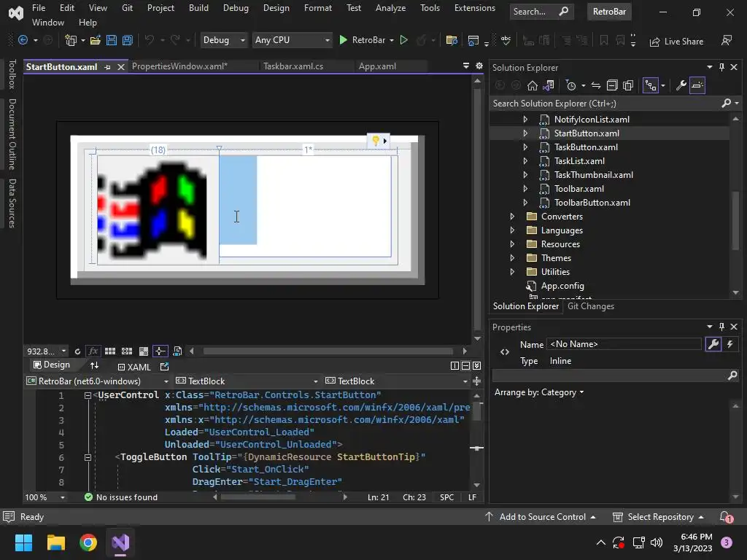The width and height of the screenshot is (747, 560).
Task: Click the designer horizontal scrollbar
Action: coord(328,351)
